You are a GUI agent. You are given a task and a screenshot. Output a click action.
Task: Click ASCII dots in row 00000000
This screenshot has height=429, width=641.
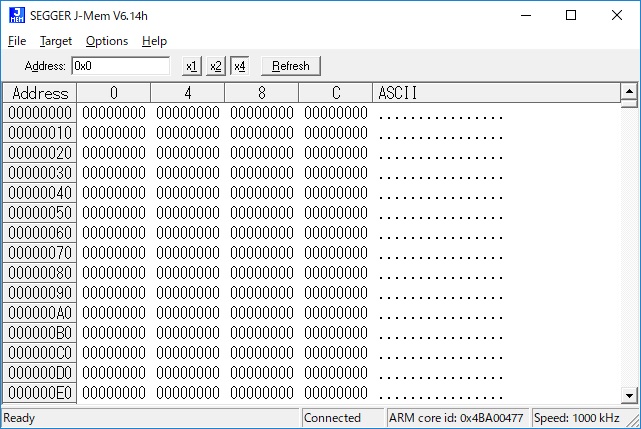coord(441,118)
